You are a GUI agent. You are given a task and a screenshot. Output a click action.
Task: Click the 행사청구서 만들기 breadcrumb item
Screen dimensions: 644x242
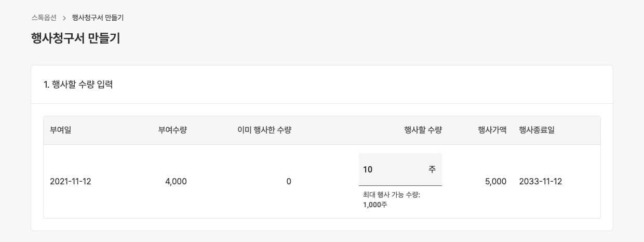tap(98, 18)
